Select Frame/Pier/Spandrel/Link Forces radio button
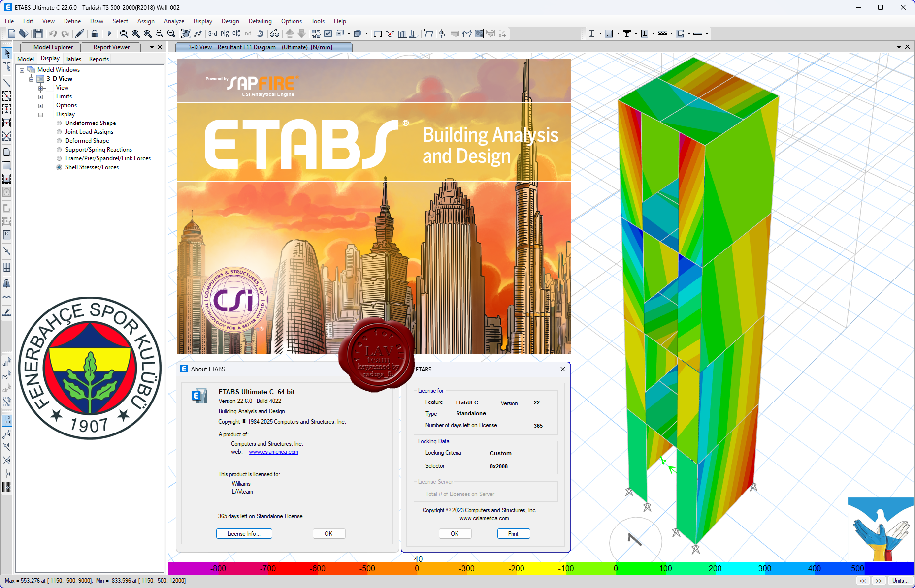The image size is (915, 588). [59, 158]
